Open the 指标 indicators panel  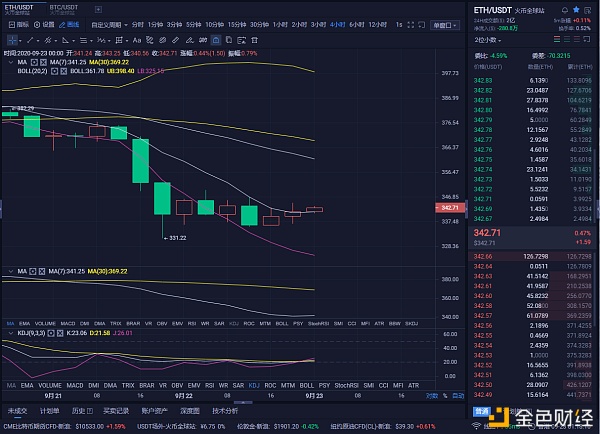pos(18,25)
